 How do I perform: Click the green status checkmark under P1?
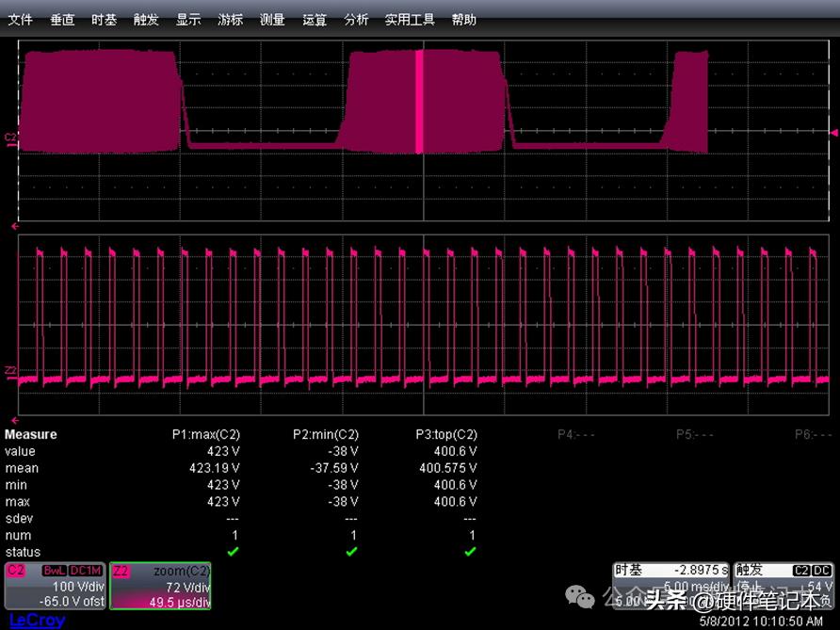pos(232,552)
